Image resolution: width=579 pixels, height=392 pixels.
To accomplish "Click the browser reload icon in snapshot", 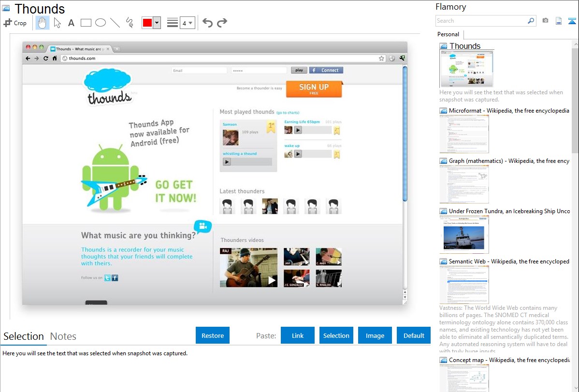I will (x=46, y=58).
